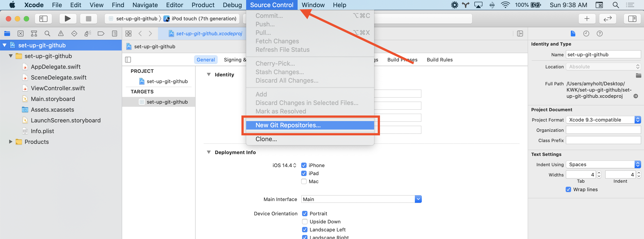Open the Main Interface dropdown

coord(418,199)
